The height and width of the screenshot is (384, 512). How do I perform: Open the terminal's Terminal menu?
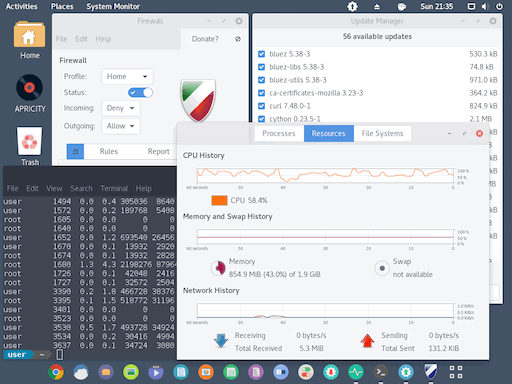(114, 189)
